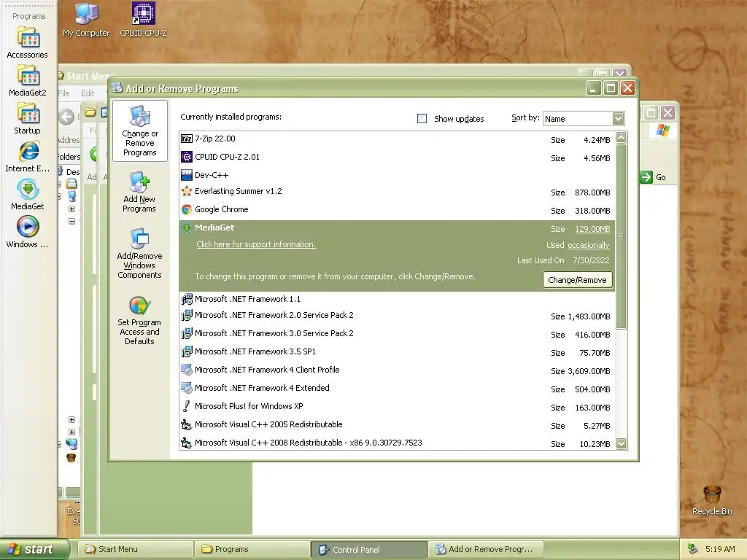Select the 7-Zip 22.00 program icon
Screen dimensions: 747x560
coord(187,139)
